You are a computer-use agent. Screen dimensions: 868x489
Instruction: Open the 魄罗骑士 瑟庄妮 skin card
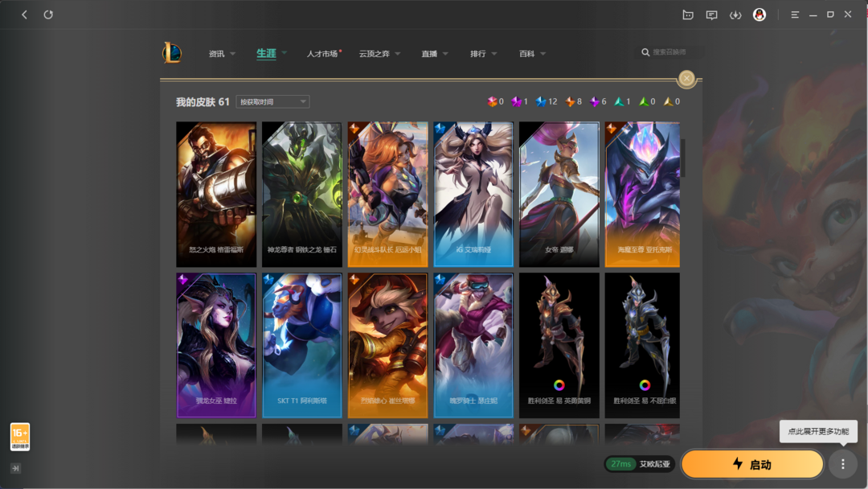(473, 345)
